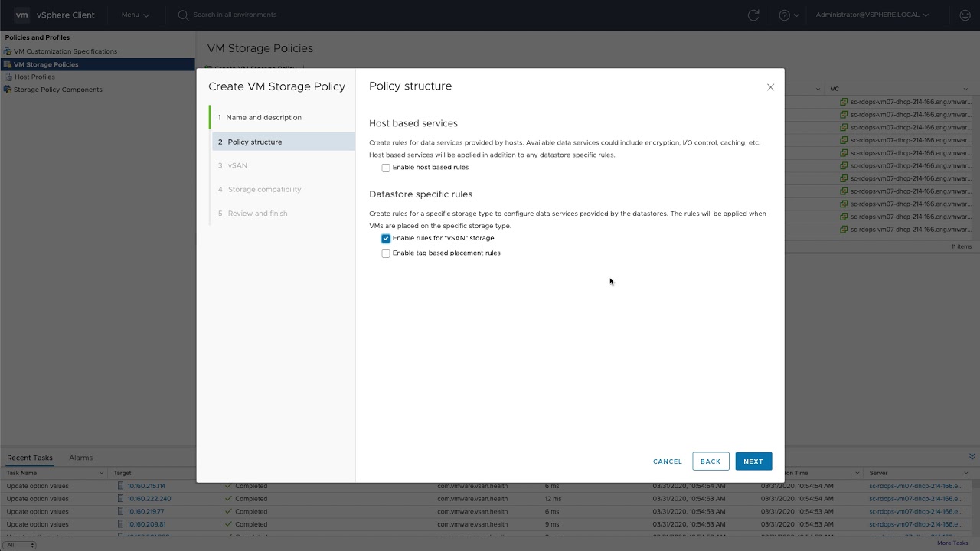Uncheck Enable rules for vSAN storage

tap(386, 239)
